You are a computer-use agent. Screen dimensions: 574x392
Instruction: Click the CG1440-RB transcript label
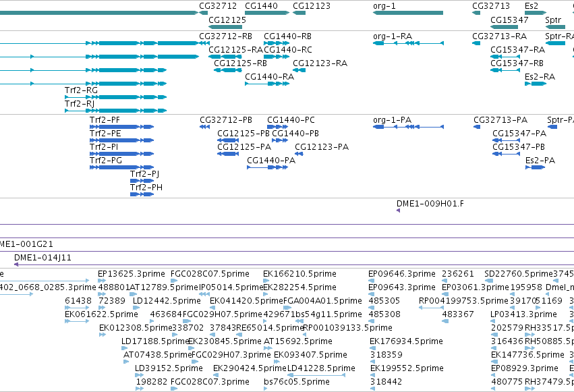(287, 36)
